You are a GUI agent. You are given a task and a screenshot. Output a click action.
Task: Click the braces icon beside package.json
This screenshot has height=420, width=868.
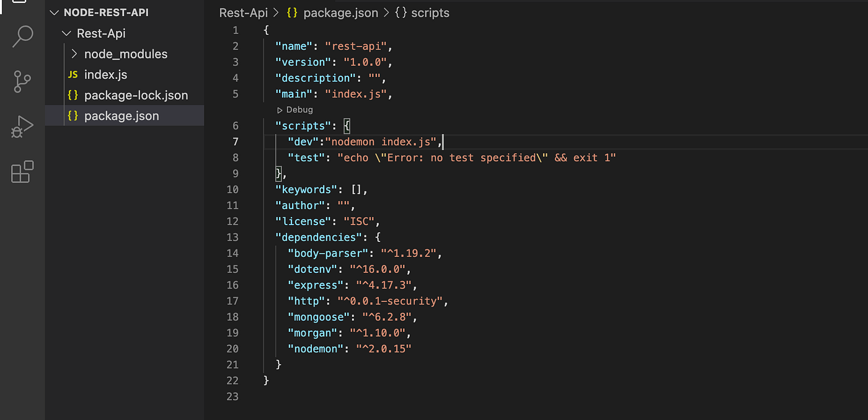(72, 115)
